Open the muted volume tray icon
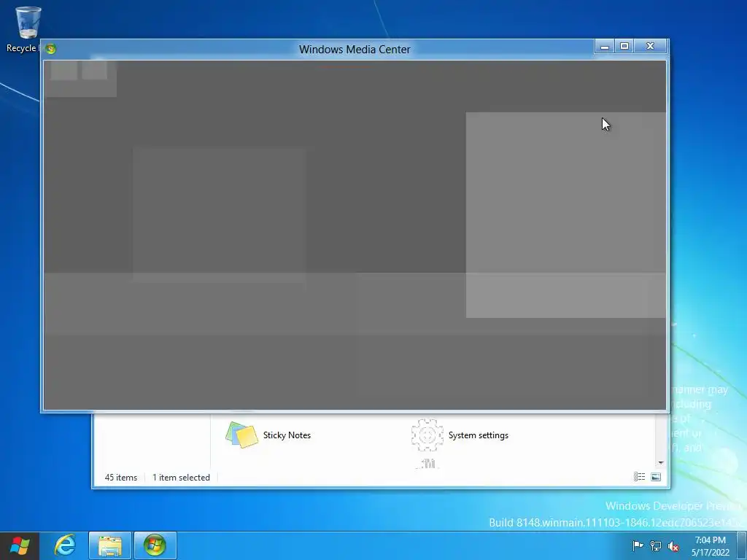This screenshot has height=560, width=747. pyautogui.click(x=673, y=546)
